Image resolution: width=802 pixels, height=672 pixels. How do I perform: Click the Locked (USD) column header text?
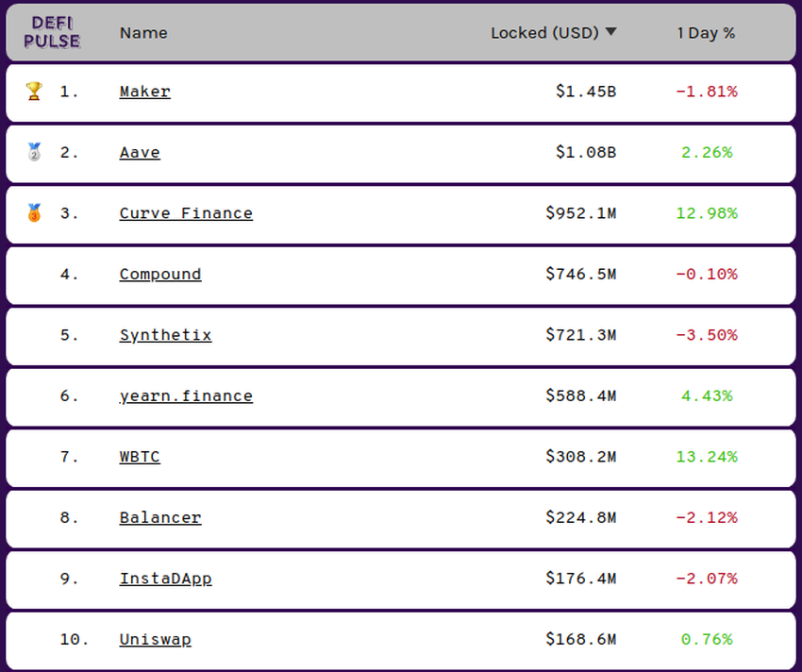coord(544,33)
